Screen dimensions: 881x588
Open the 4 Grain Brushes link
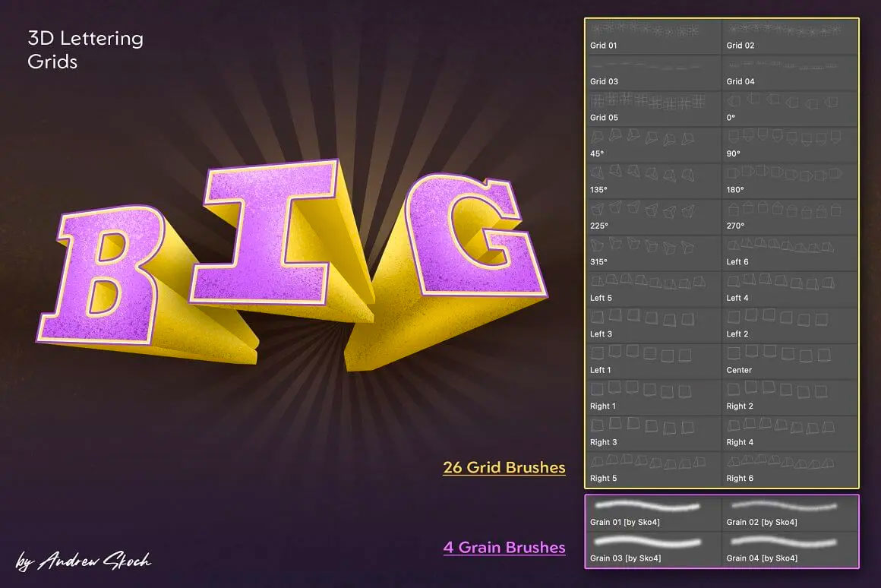coord(504,547)
